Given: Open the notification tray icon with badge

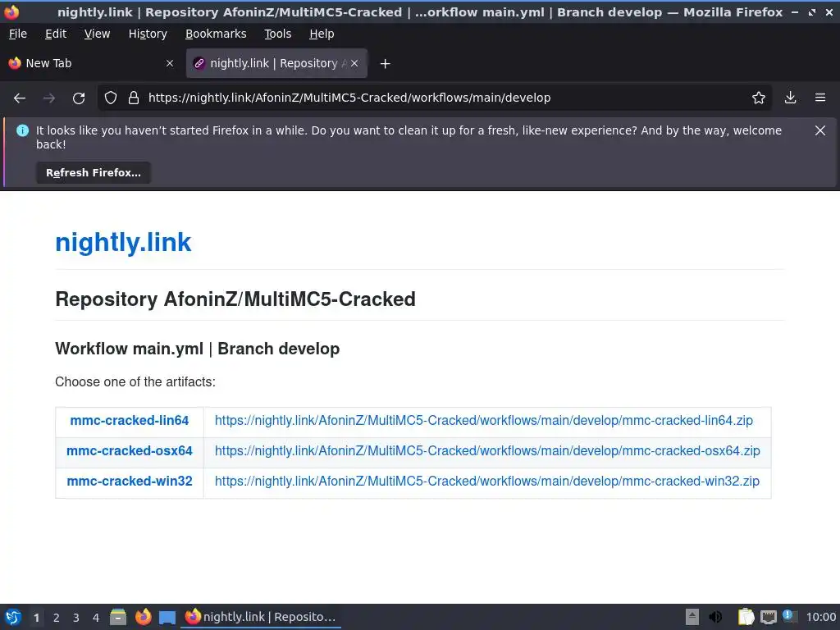Looking at the screenshot, I should (789, 616).
